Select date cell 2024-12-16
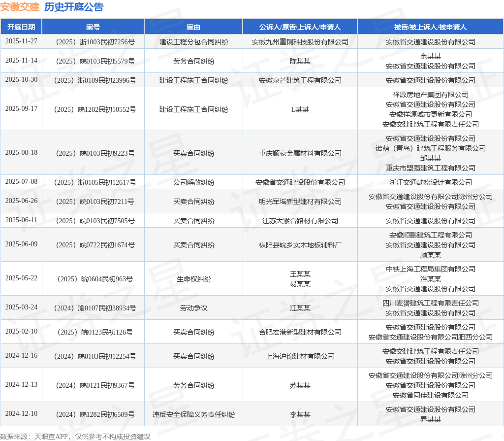The height and width of the screenshot is (441, 504). (21, 356)
